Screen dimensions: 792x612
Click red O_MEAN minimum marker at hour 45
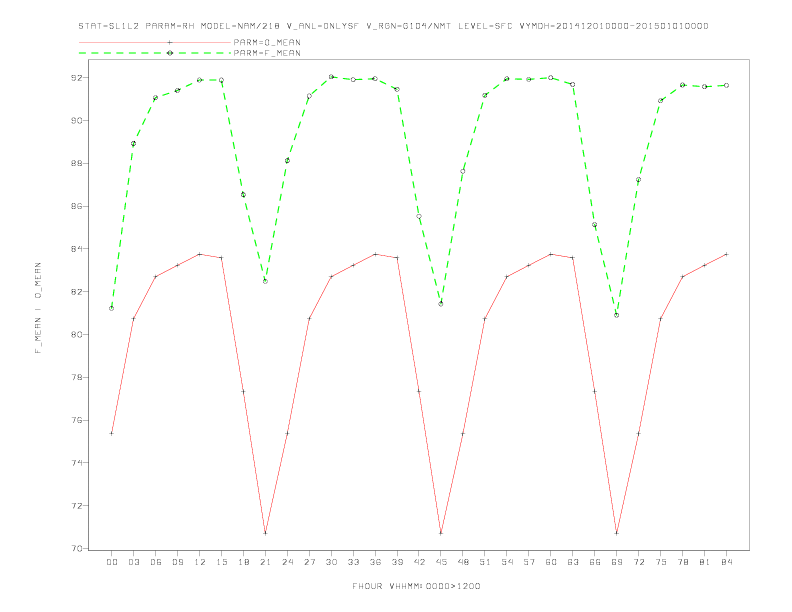pos(441,533)
